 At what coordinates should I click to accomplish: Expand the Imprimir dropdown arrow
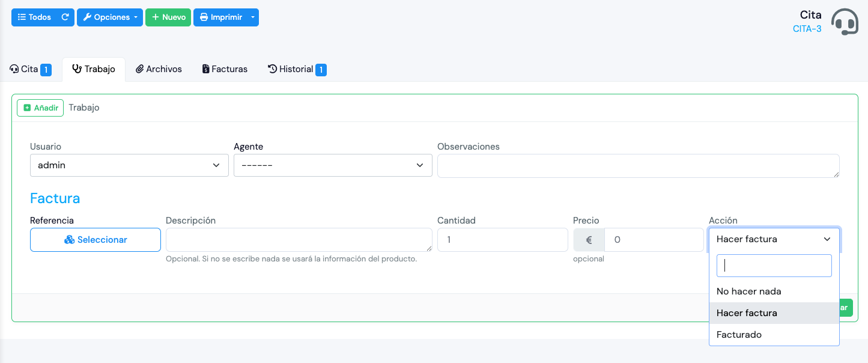[253, 17]
